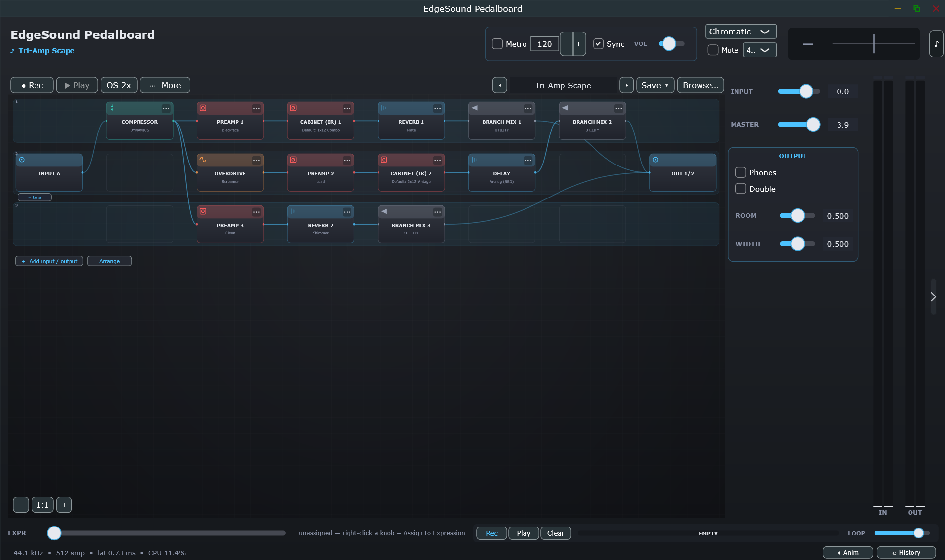Open the More menu
The height and width of the screenshot is (560, 945).
tap(165, 85)
